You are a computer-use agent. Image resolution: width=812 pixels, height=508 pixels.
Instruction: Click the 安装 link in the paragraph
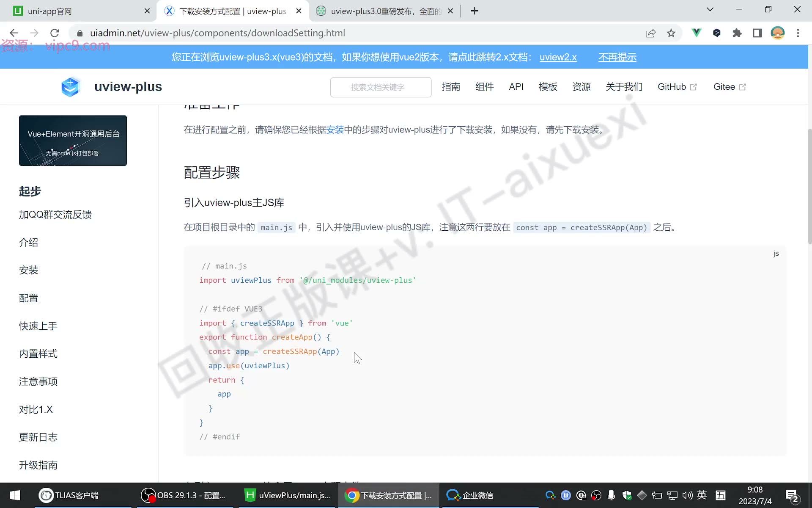335,130
